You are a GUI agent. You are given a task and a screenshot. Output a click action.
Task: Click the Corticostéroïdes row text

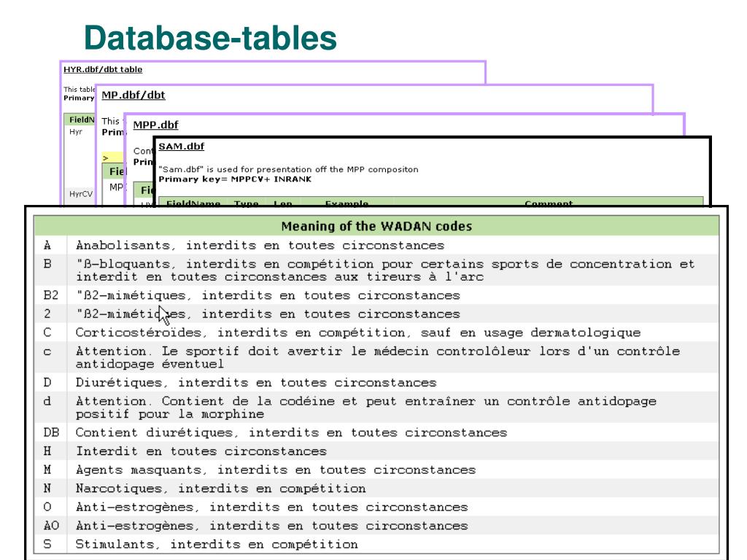[357, 333]
